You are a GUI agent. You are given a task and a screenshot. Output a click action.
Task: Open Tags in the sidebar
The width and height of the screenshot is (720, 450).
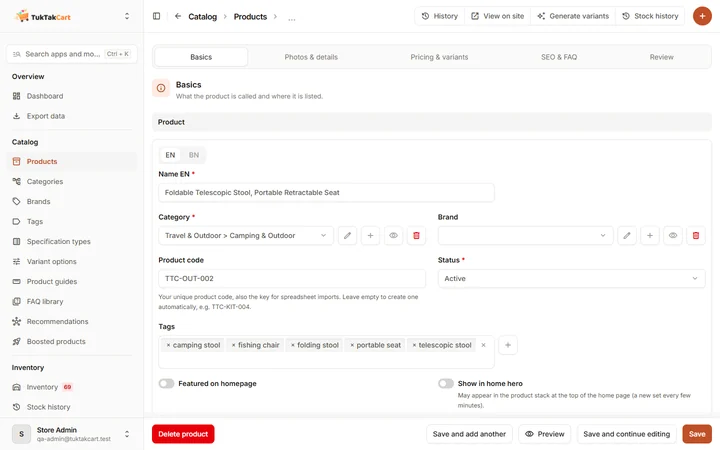[72, 221]
